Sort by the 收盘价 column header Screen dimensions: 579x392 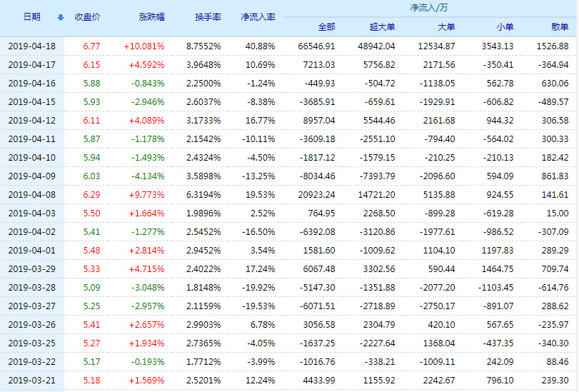(x=89, y=16)
